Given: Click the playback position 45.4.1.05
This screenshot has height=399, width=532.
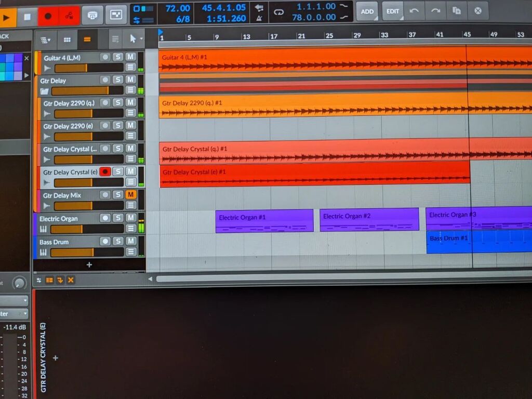Looking at the screenshot, I should coord(223,7).
